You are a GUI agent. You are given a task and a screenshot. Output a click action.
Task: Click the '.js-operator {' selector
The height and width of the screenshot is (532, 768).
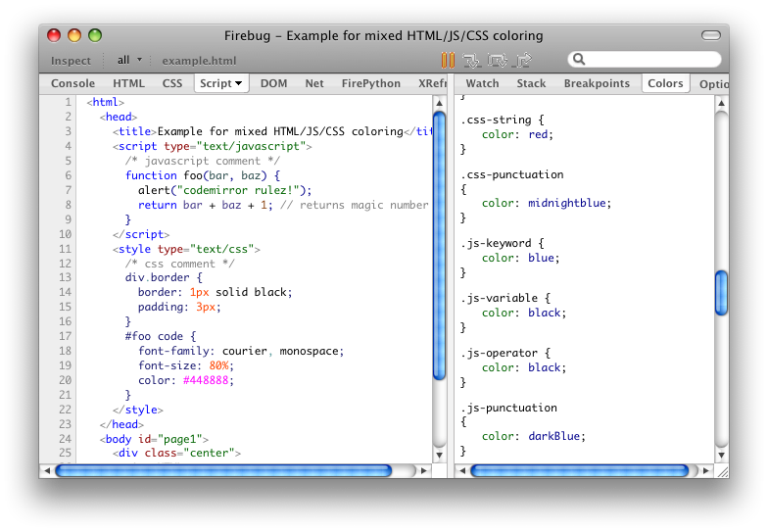click(505, 353)
